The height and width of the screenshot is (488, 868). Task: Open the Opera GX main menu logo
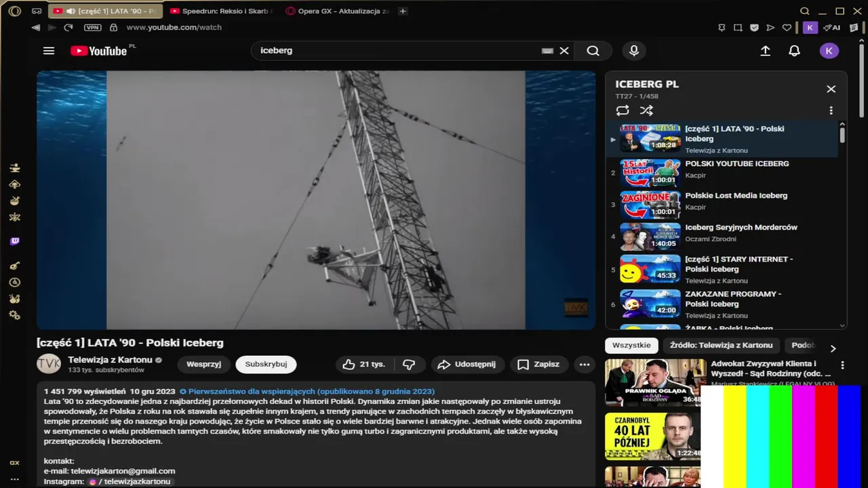click(14, 11)
